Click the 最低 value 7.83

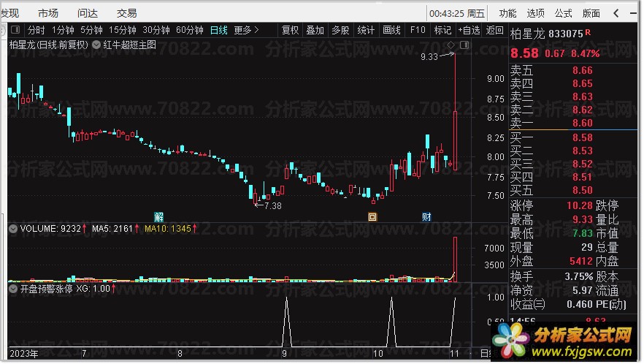[583, 233]
